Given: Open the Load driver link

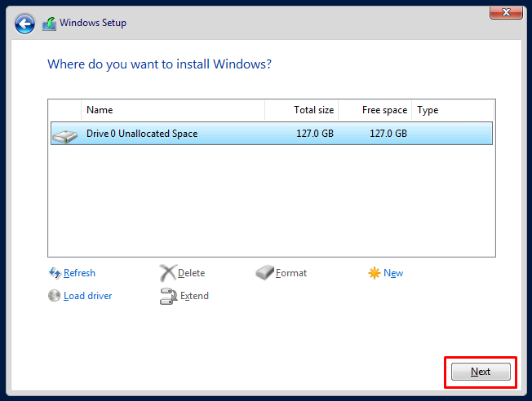Looking at the screenshot, I should [x=88, y=296].
